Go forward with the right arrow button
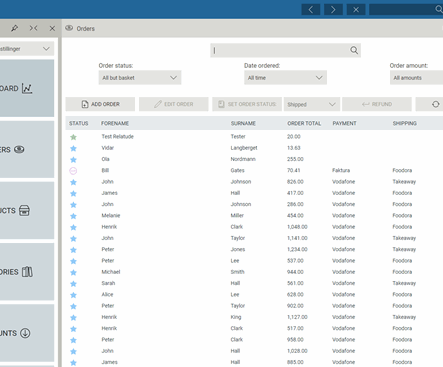 pos(333,9)
